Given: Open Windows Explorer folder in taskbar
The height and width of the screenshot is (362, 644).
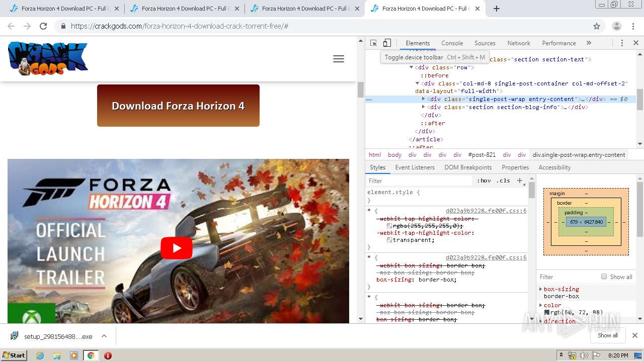Looking at the screenshot, I should (57, 355).
